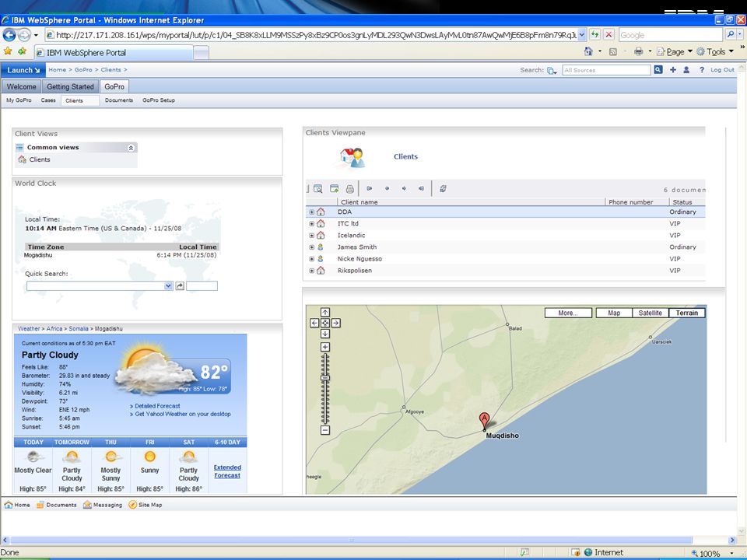The height and width of the screenshot is (560, 747).
Task: Click the portal search magnifier button
Action: click(658, 69)
